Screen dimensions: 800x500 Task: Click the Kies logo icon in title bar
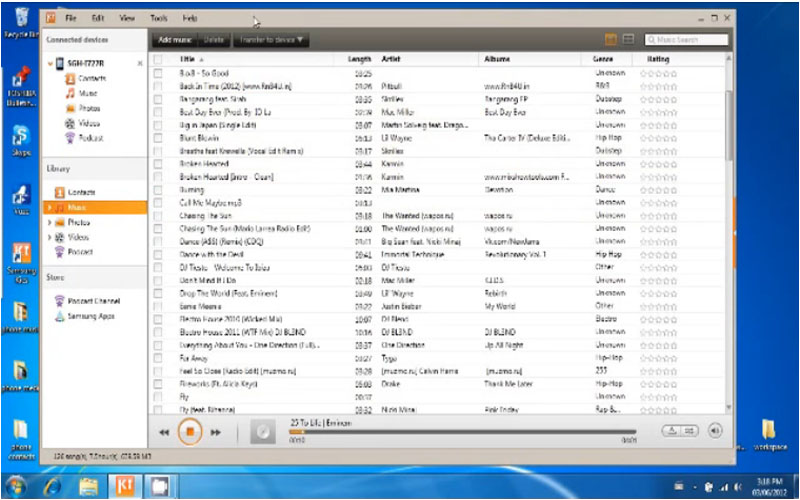(x=50, y=18)
